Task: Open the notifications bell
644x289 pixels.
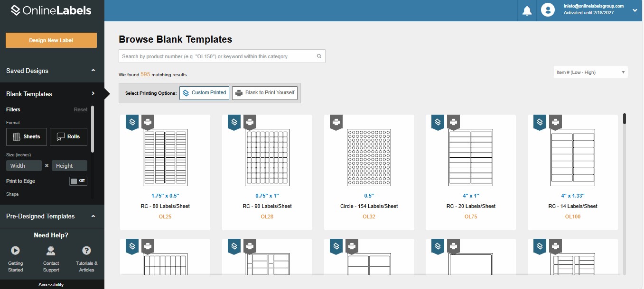Action: click(x=527, y=11)
